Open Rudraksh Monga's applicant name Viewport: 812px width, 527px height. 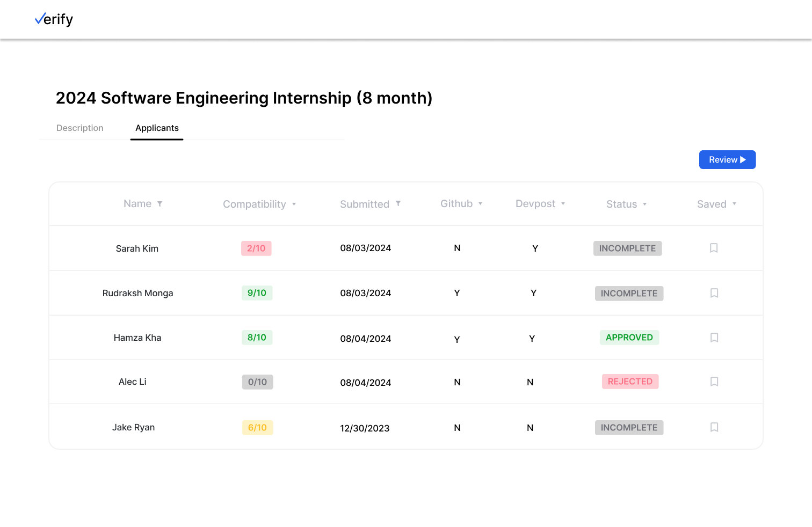point(138,293)
